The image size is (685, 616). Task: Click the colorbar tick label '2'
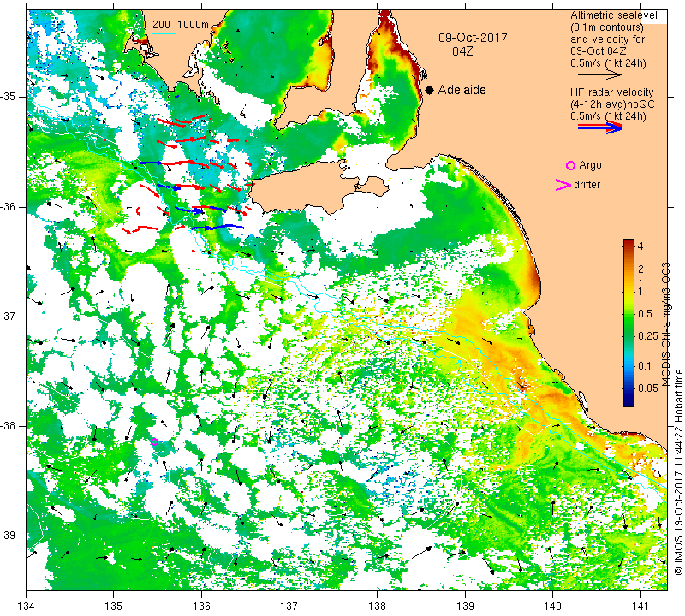click(640, 269)
